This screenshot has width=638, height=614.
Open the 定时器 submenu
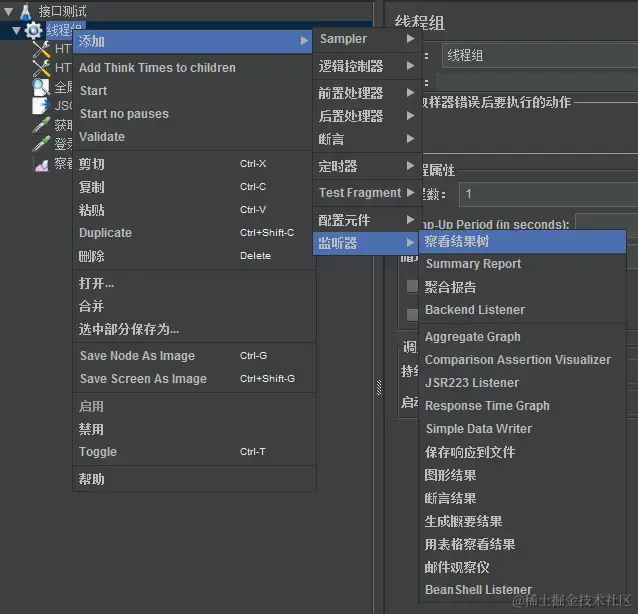click(x=367, y=166)
